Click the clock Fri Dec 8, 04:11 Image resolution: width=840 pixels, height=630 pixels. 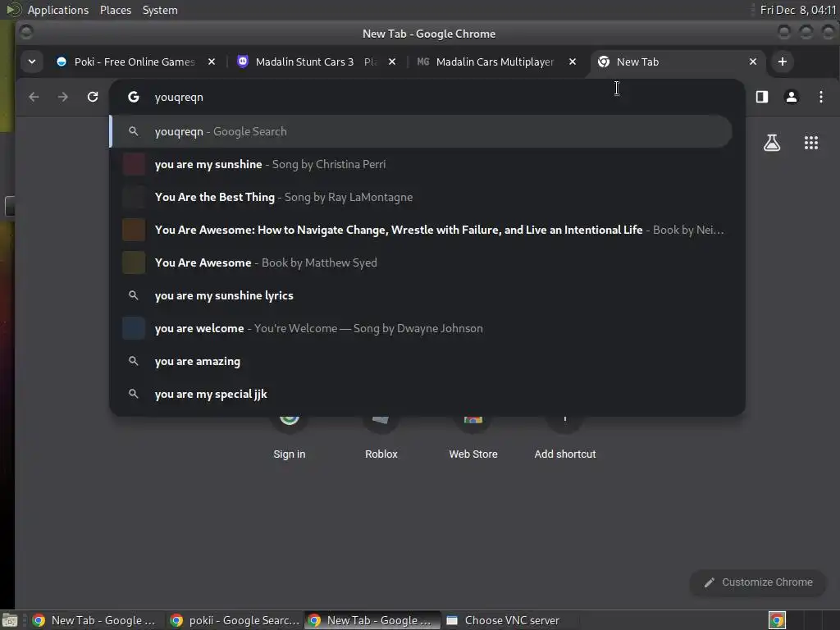[797, 10]
